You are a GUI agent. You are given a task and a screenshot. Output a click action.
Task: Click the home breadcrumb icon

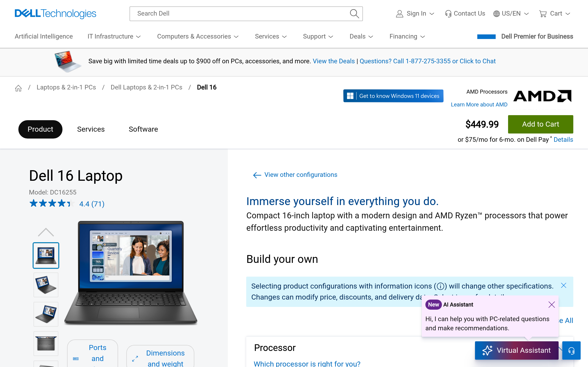(x=18, y=88)
